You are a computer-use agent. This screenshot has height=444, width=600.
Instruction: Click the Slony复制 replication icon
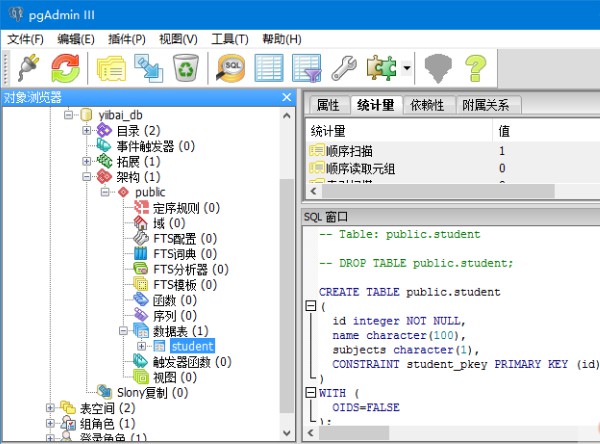click(x=104, y=392)
